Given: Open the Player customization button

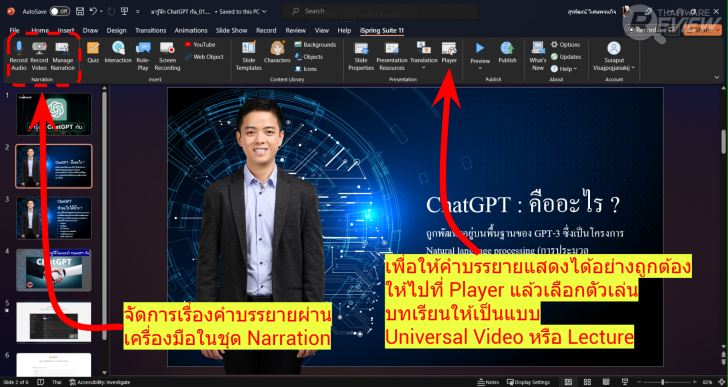Looking at the screenshot, I should click(x=449, y=52).
